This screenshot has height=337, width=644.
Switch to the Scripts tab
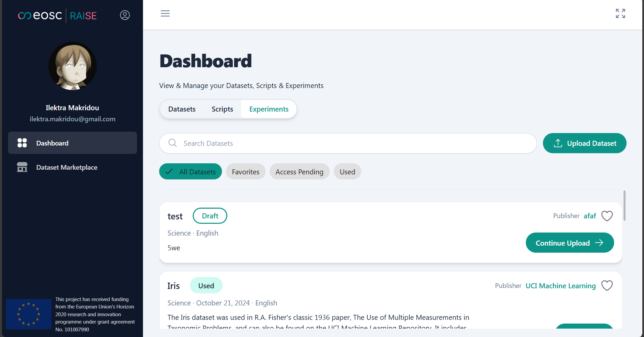[222, 109]
